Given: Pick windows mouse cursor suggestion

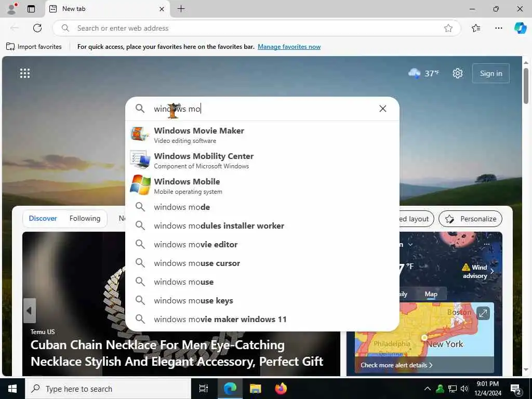Looking at the screenshot, I should (262, 263).
